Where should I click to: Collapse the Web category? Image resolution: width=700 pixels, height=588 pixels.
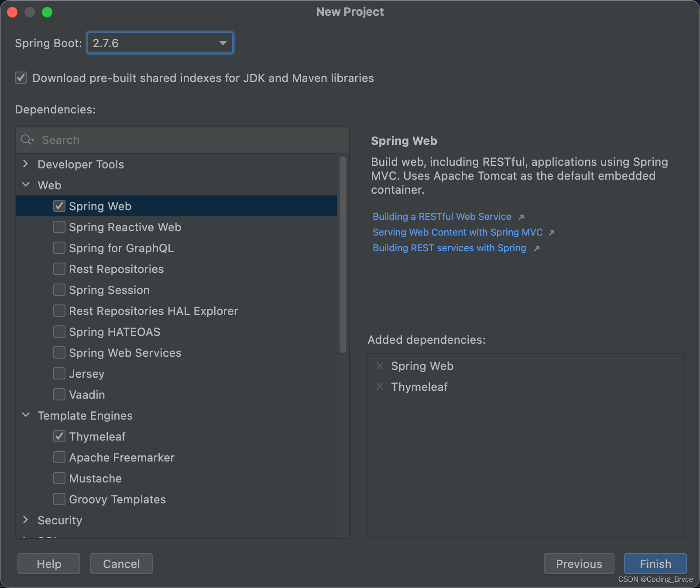click(x=25, y=185)
